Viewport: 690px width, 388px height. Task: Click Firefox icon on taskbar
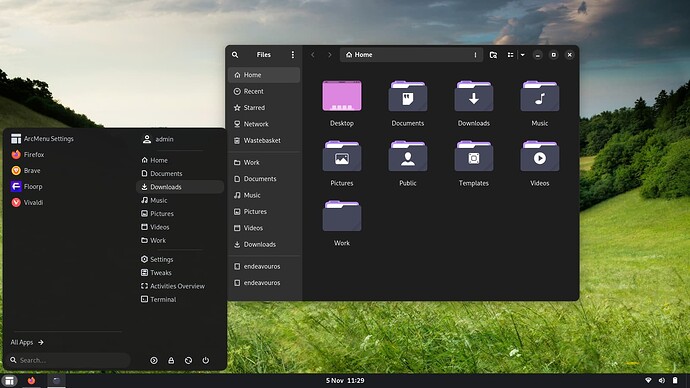pos(31,381)
